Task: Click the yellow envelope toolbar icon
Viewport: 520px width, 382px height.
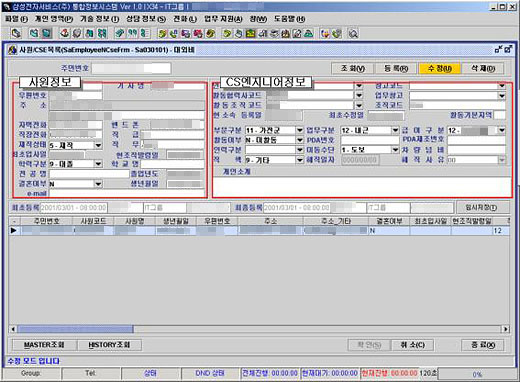Action: tap(250, 33)
